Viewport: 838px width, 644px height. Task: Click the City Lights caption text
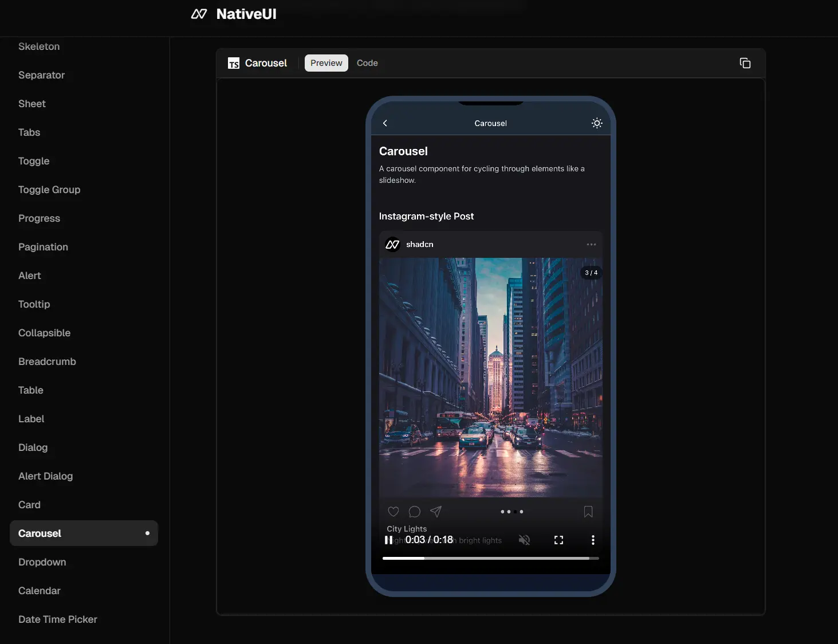pos(407,529)
